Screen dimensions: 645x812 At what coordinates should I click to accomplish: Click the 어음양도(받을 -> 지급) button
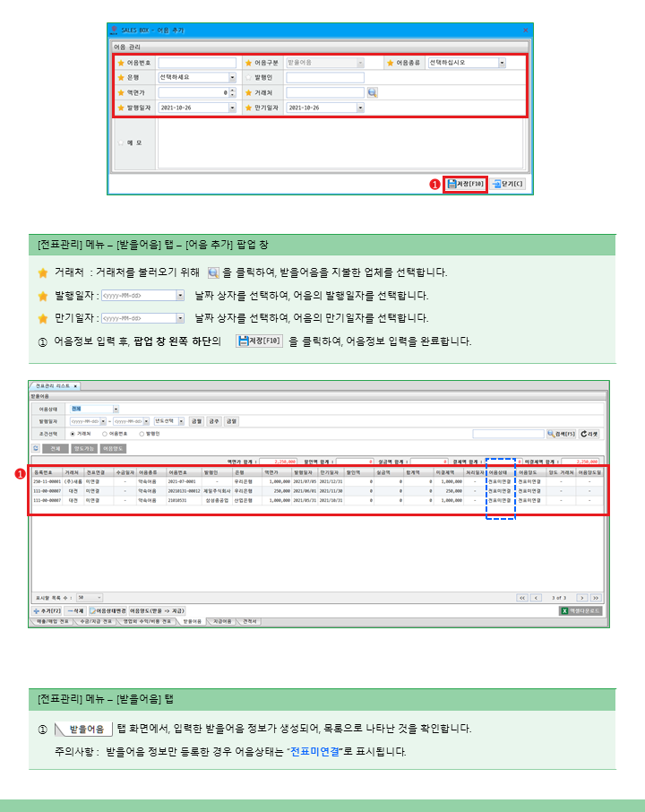[x=158, y=610]
